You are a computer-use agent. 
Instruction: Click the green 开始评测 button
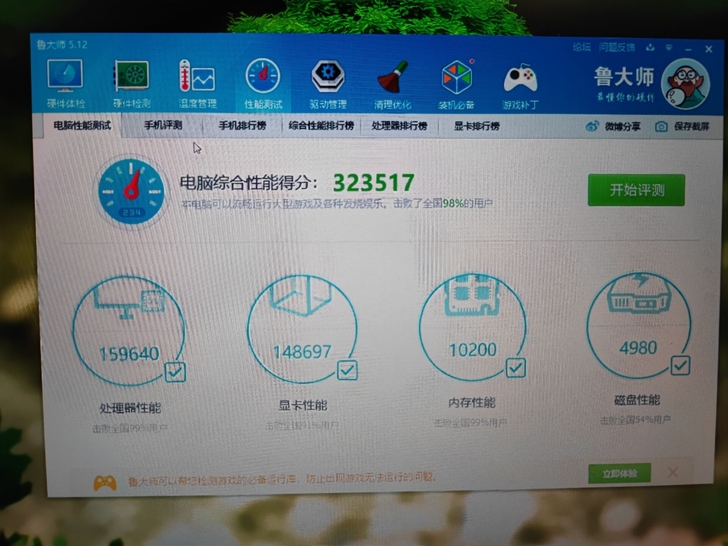(636, 190)
